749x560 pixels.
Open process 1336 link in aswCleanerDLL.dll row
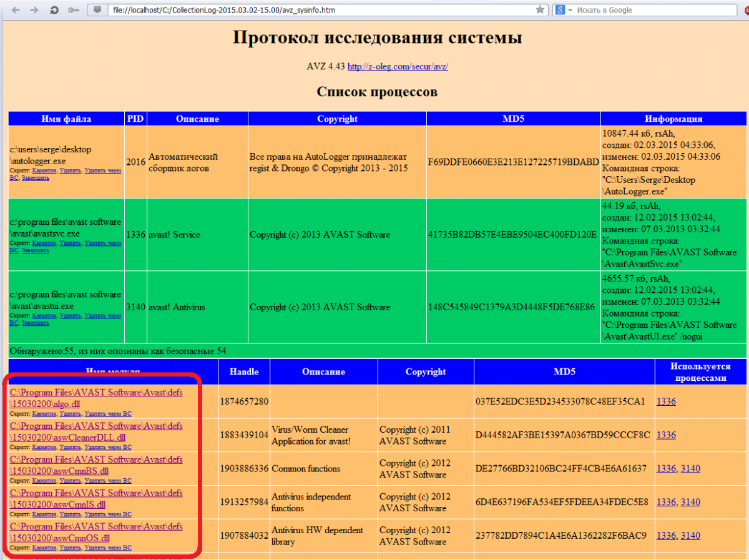tap(666, 435)
